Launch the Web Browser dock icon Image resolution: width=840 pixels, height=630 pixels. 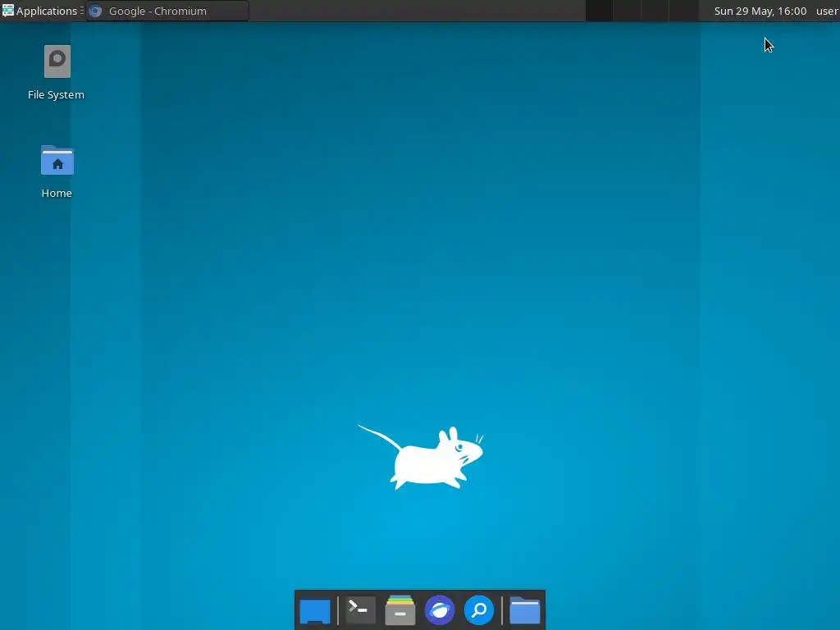(440, 610)
